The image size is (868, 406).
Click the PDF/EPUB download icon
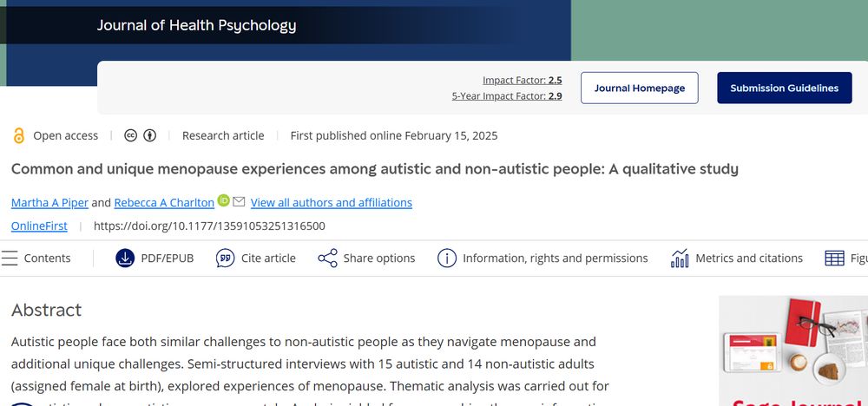(x=125, y=258)
